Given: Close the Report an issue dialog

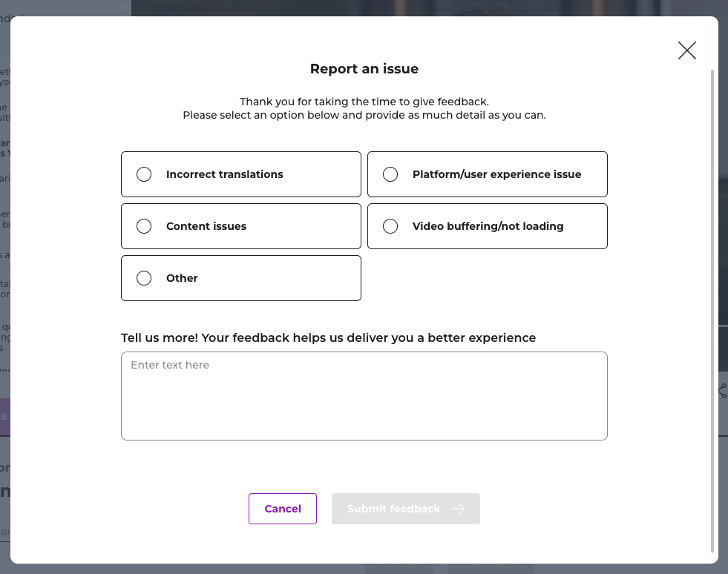Looking at the screenshot, I should pyautogui.click(x=686, y=50).
